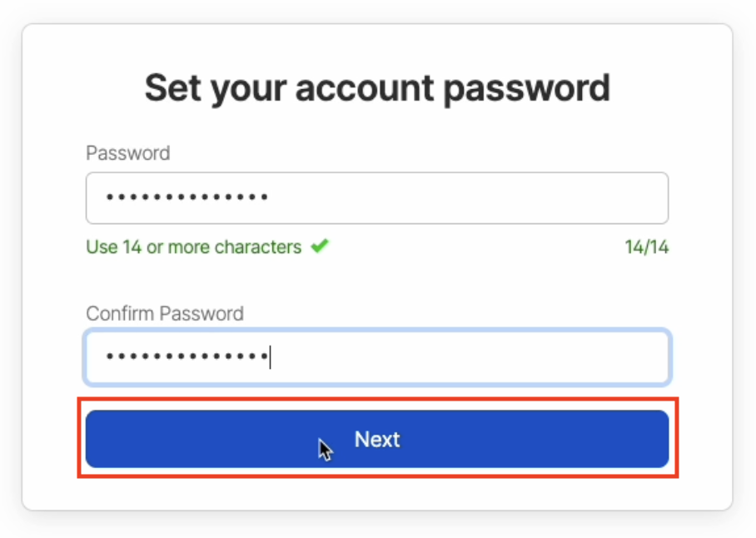Click the masked dots in the Password field
The height and width of the screenshot is (538, 756).
click(186, 198)
